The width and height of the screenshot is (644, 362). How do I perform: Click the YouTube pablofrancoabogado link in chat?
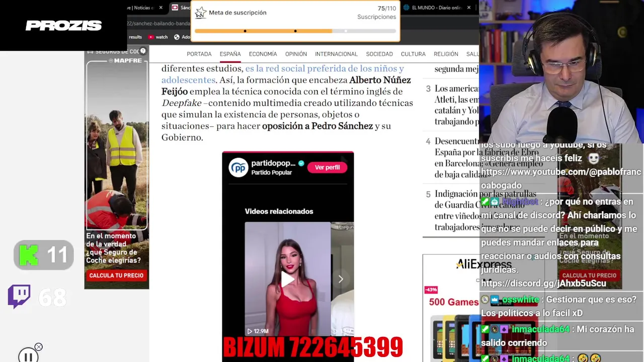[561, 178]
